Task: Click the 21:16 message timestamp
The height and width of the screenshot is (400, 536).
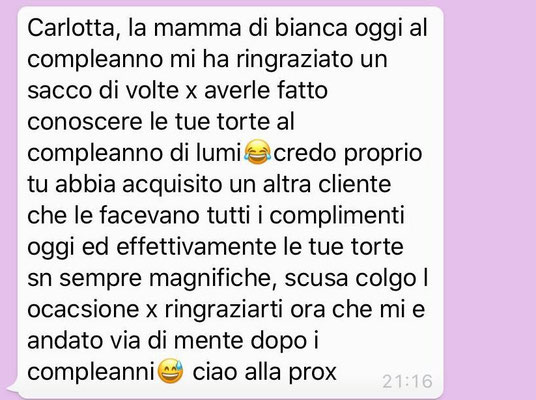Action: point(407,382)
